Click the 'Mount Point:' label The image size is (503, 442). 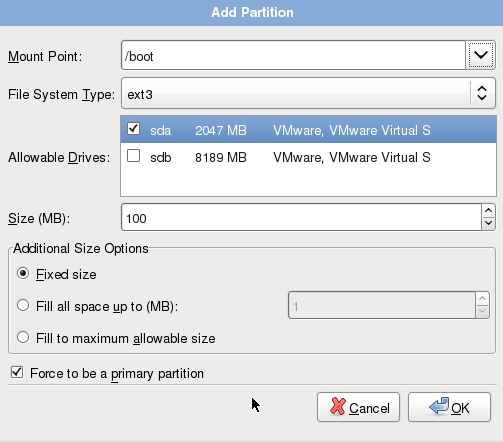tap(45, 56)
